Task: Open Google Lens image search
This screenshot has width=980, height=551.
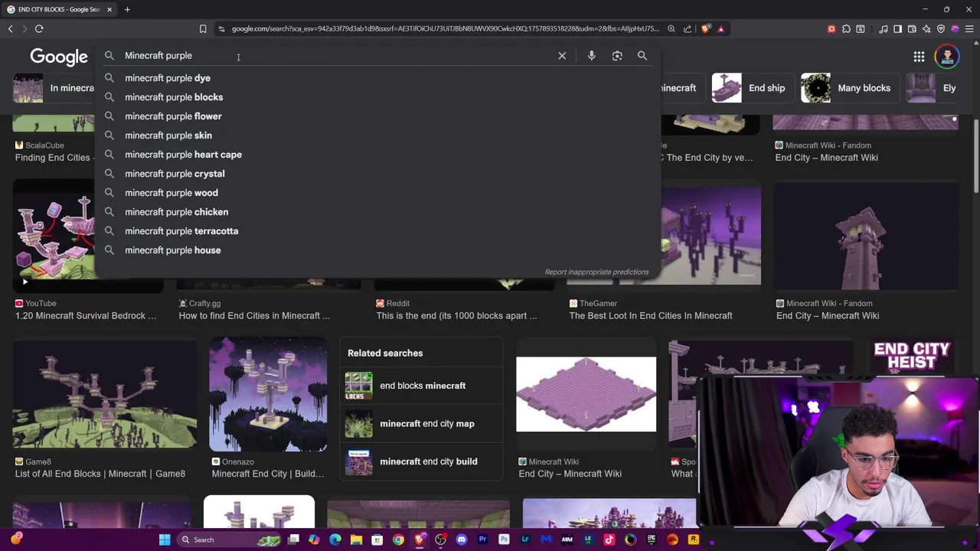Action: (x=617, y=56)
